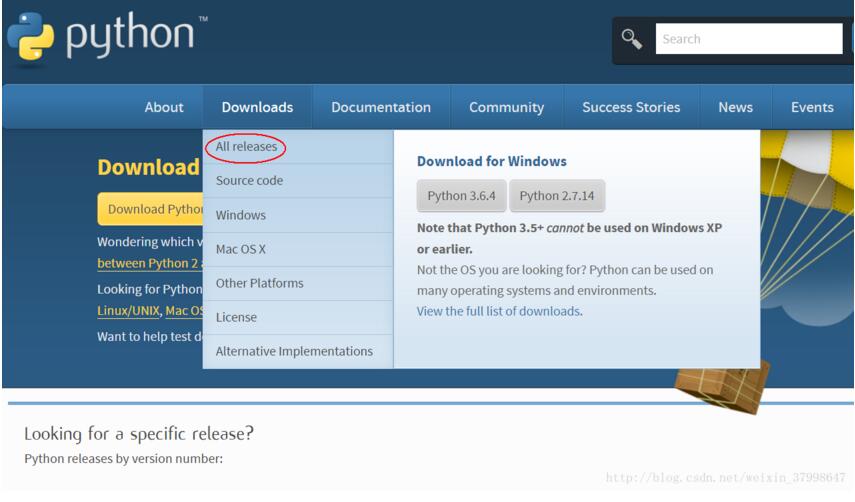Select All releases in Downloads submenu
This screenshot has width=855, height=502.
pyautogui.click(x=298, y=147)
